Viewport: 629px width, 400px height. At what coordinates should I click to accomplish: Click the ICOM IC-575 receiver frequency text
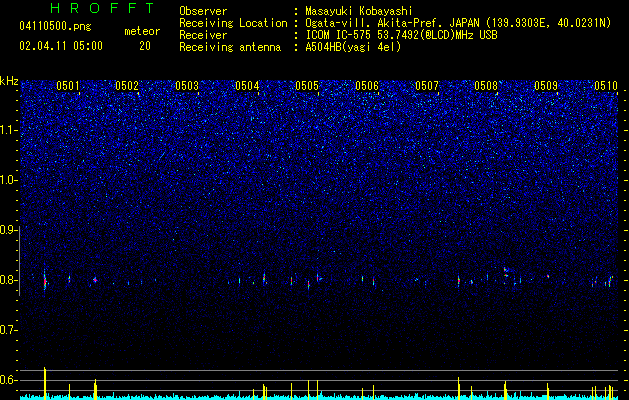[x=401, y=35]
